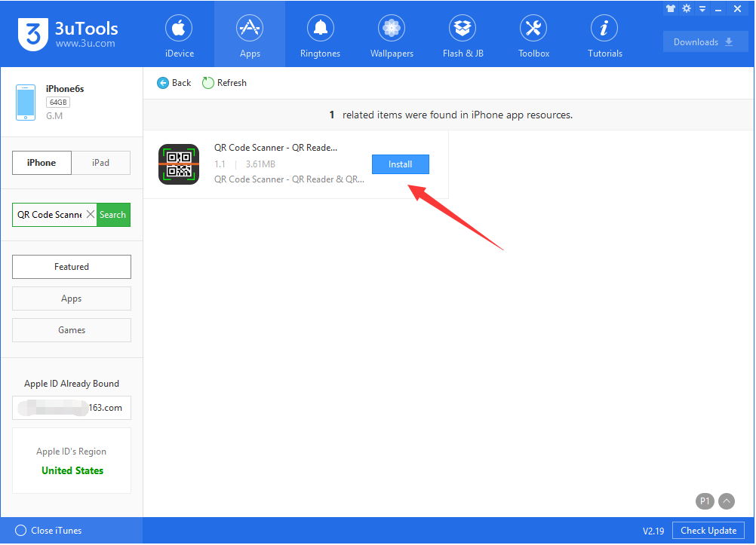Image resolution: width=756 pixels, height=545 pixels.
Task: Go back with the Back button
Action: [x=174, y=83]
